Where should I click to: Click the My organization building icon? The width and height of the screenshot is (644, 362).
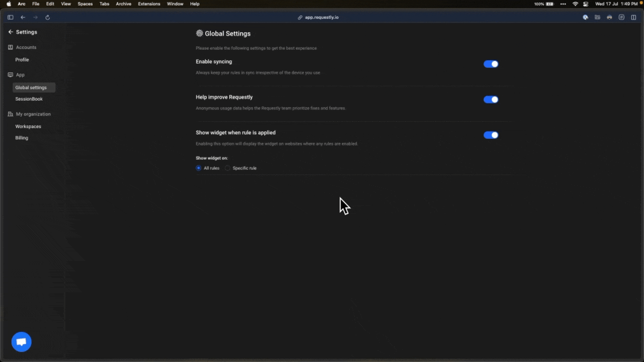11,114
